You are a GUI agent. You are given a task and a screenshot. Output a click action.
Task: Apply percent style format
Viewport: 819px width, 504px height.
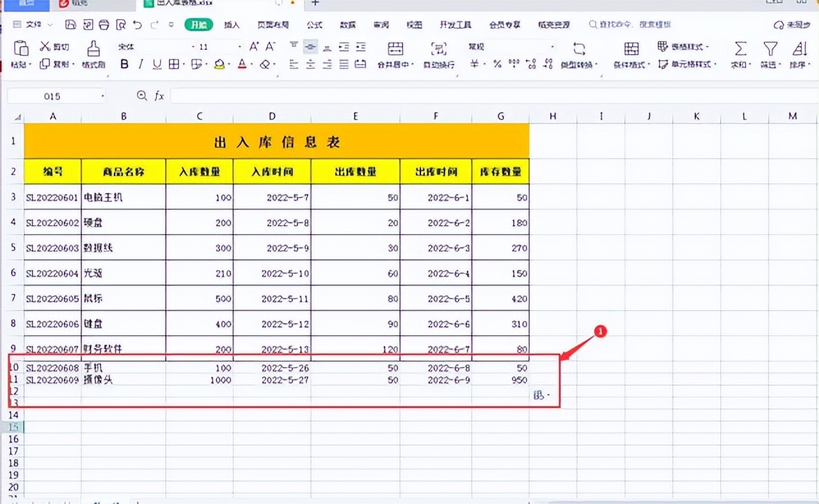(x=497, y=64)
